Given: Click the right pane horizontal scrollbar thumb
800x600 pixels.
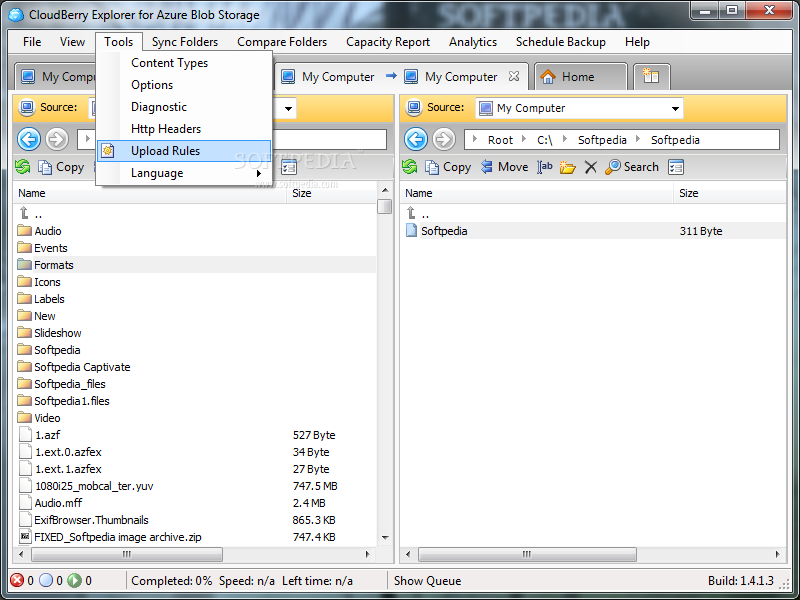Looking at the screenshot, I should [527, 554].
